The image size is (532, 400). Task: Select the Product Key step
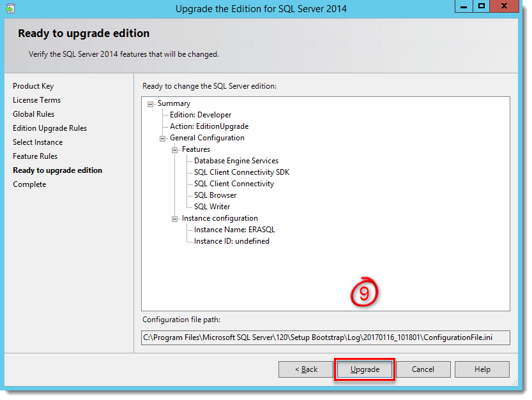[33, 86]
